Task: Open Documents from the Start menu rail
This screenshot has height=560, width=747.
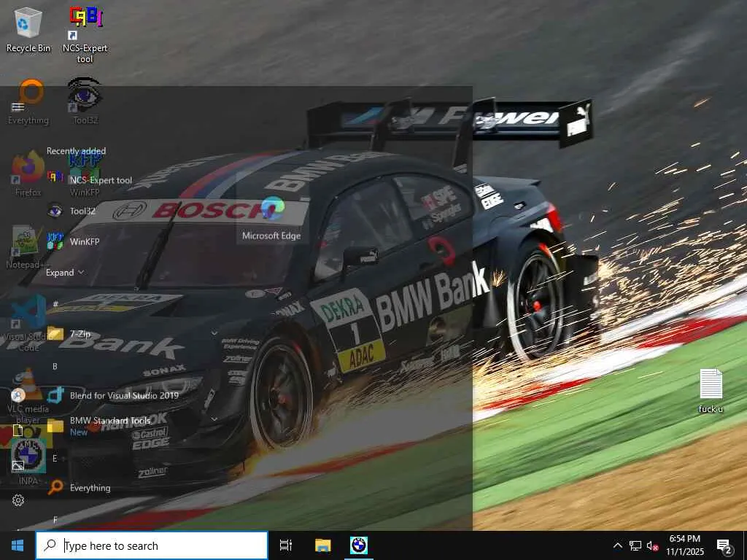Action: click(x=18, y=431)
